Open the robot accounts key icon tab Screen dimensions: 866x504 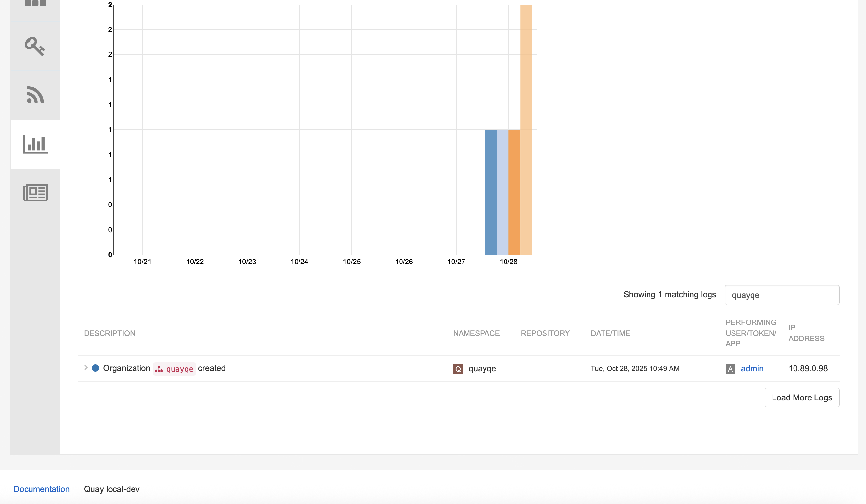pos(35,46)
